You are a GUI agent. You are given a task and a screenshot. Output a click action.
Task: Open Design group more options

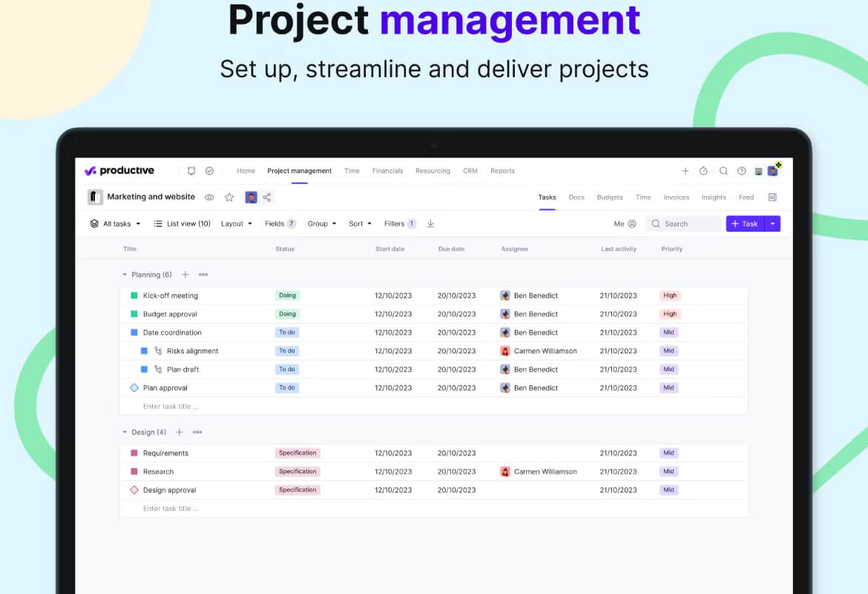pyautogui.click(x=197, y=431)
